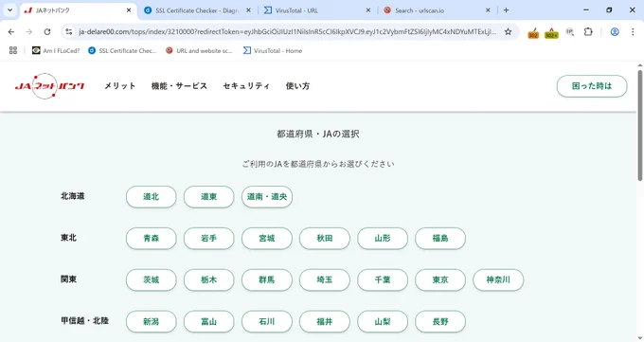Pick 茨城 prefecture button
The width and height of the screenshot is (644, 342).
point(152,279)
